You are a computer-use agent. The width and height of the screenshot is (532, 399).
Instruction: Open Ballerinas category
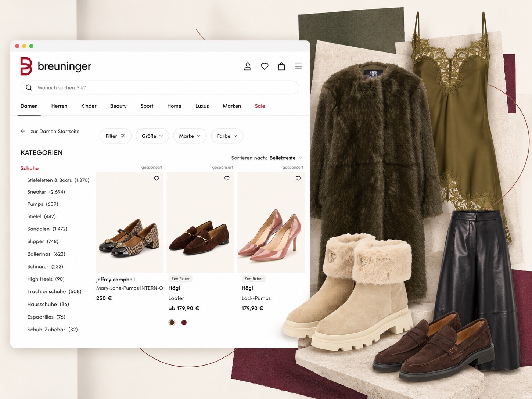46,254
